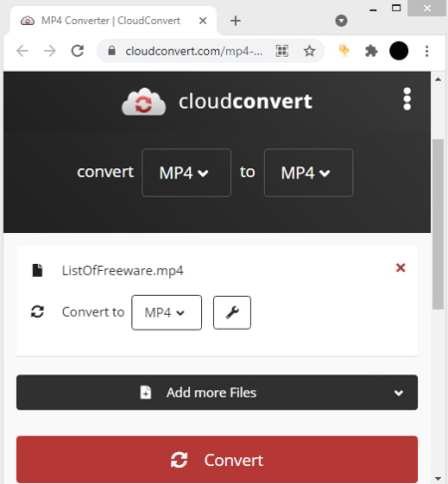Open the Extensions puzzle piece menu
448x484 pixels.
pyautogui.click(x=371, y=51)
